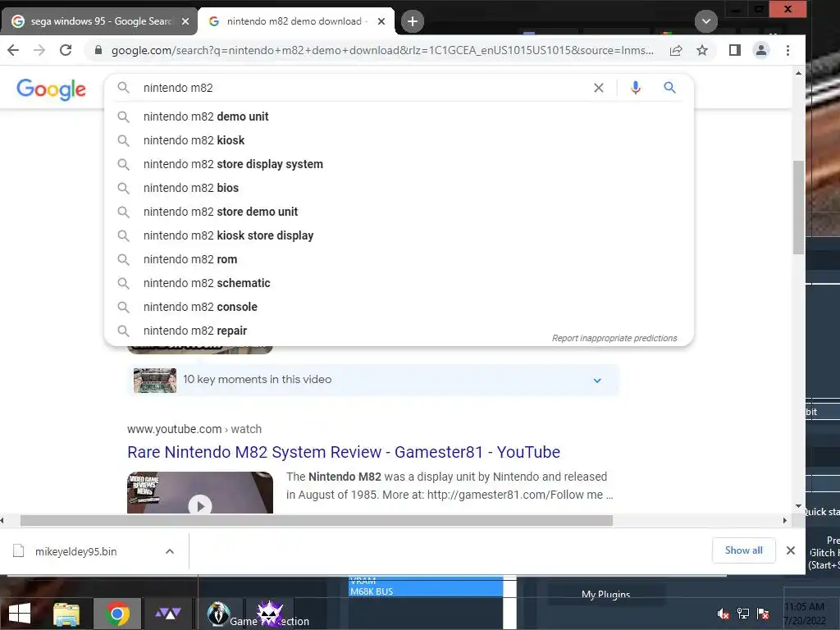Clear the search box with X
The image size is (840, 630).
599,88
